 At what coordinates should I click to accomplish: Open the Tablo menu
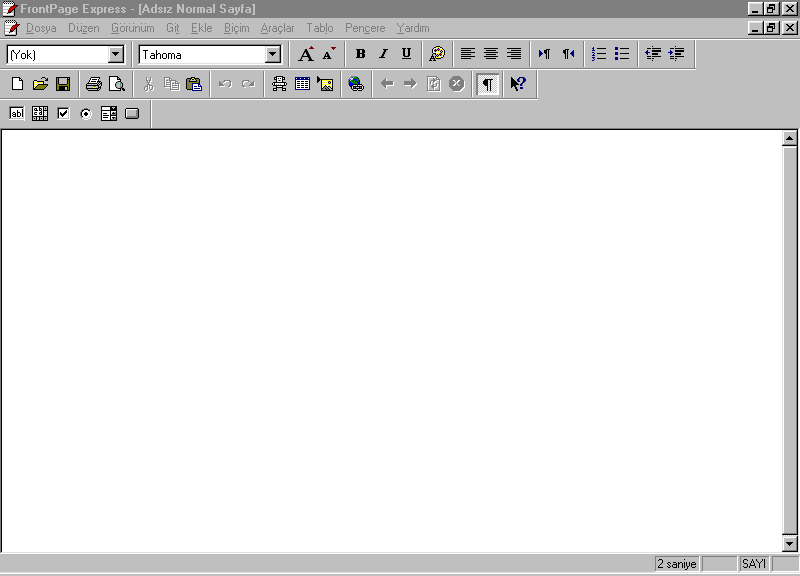coord(319,28)
